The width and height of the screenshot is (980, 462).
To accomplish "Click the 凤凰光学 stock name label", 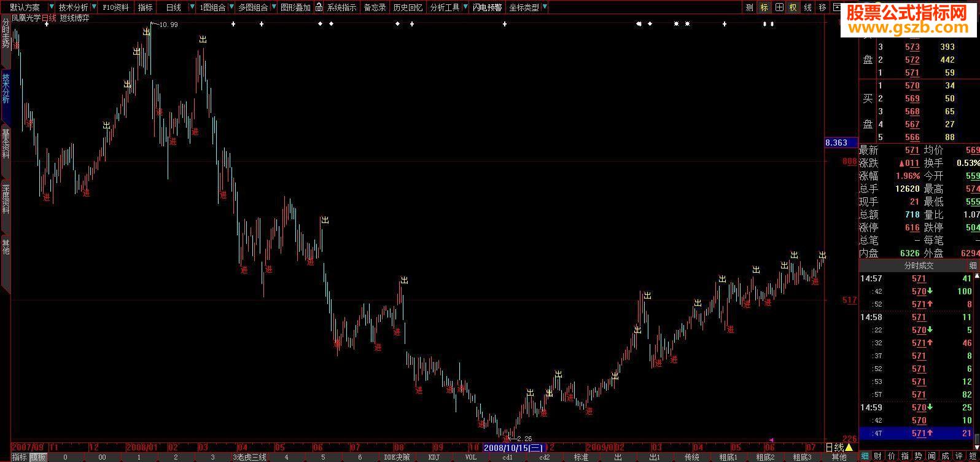I will 26,18.
